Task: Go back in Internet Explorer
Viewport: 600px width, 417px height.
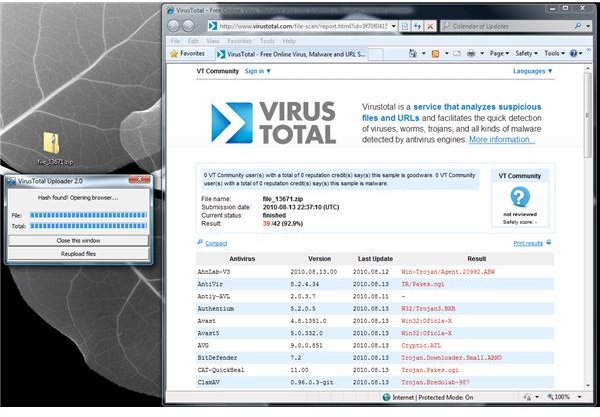Action: (174, 26)
